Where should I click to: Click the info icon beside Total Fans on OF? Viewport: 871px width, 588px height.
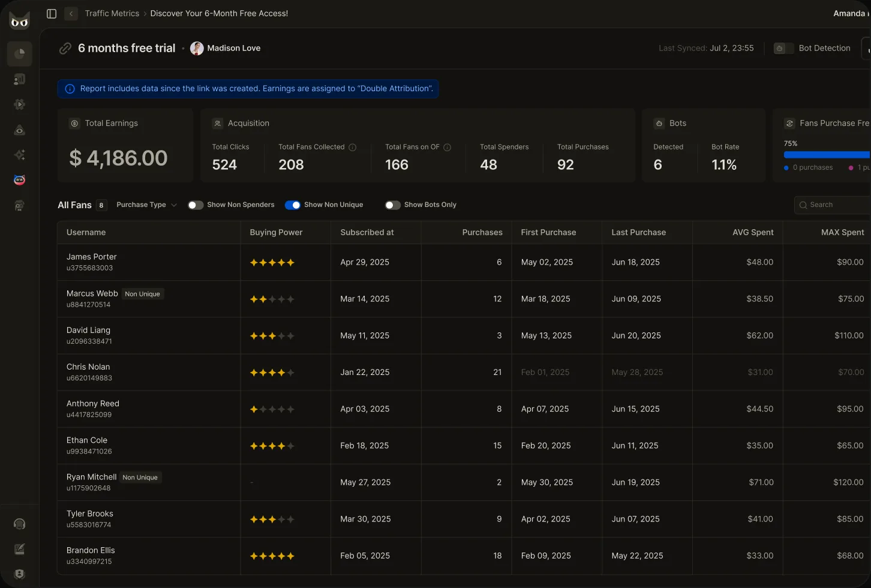447,147
